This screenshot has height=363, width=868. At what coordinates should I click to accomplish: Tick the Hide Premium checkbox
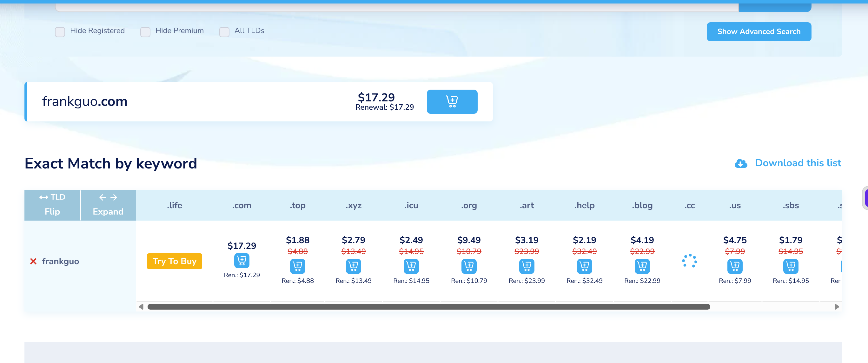[145, 32]
